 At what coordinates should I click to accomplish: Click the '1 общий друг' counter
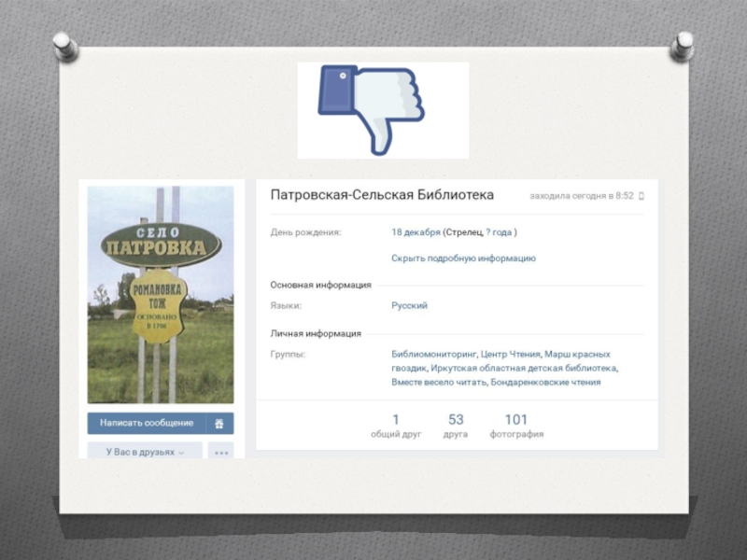396,426
